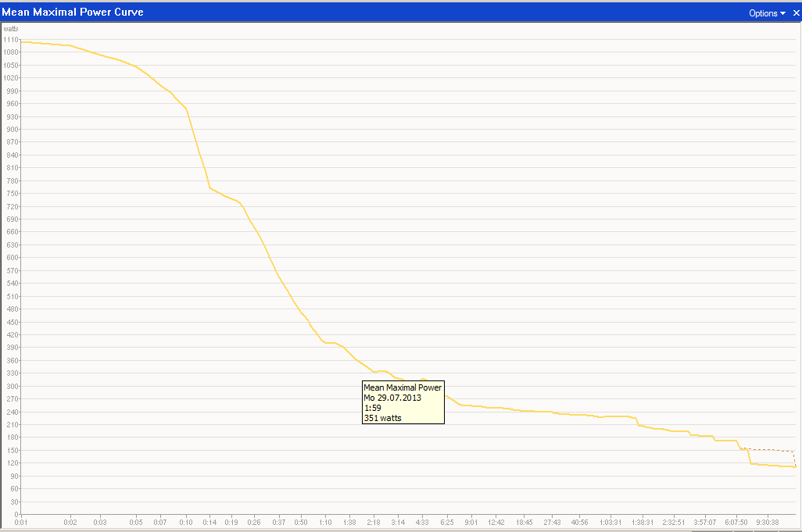This screenshot has width=802, height=532.
Task: Open the Options dropdown menu
Action: (767, 13)
